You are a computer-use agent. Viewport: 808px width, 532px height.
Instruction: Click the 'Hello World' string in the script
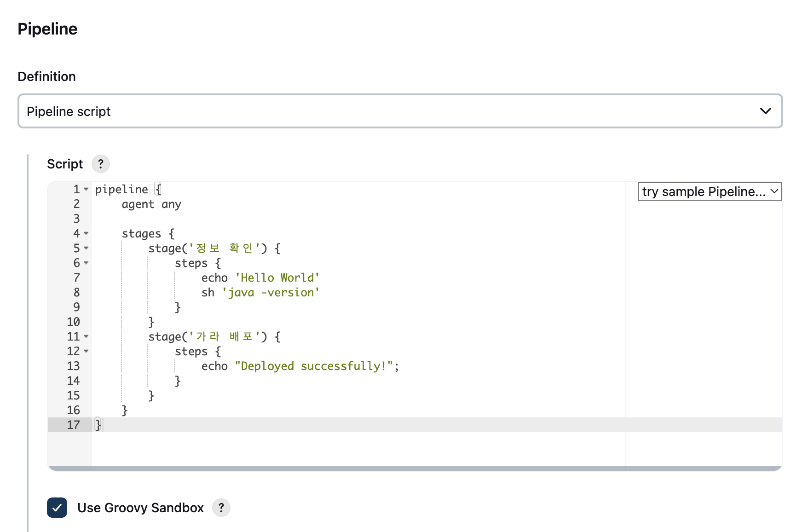point(277,278)
